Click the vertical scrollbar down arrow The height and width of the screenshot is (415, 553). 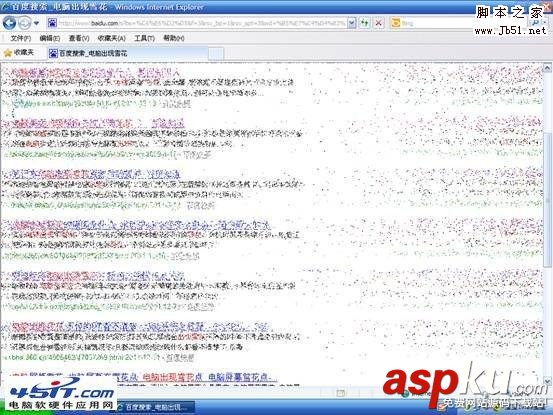(547, 381)
